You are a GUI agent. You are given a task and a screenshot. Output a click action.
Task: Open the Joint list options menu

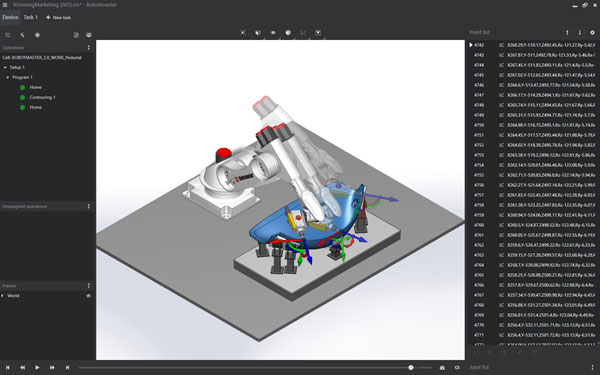coord(592,367)
